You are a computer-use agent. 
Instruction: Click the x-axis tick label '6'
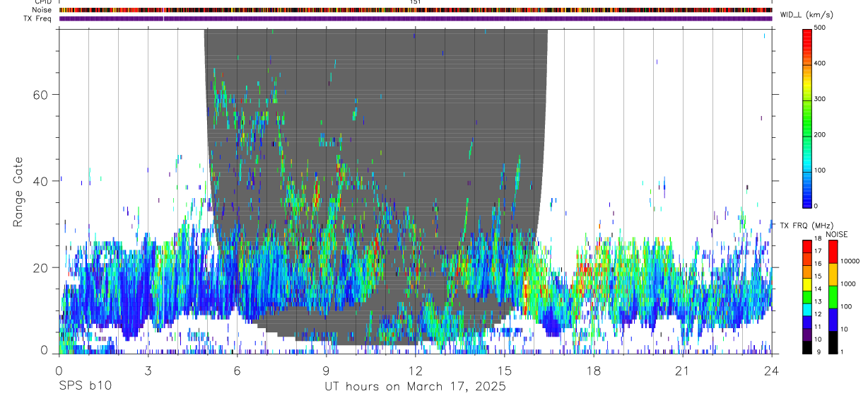click(x=237, y=371)
